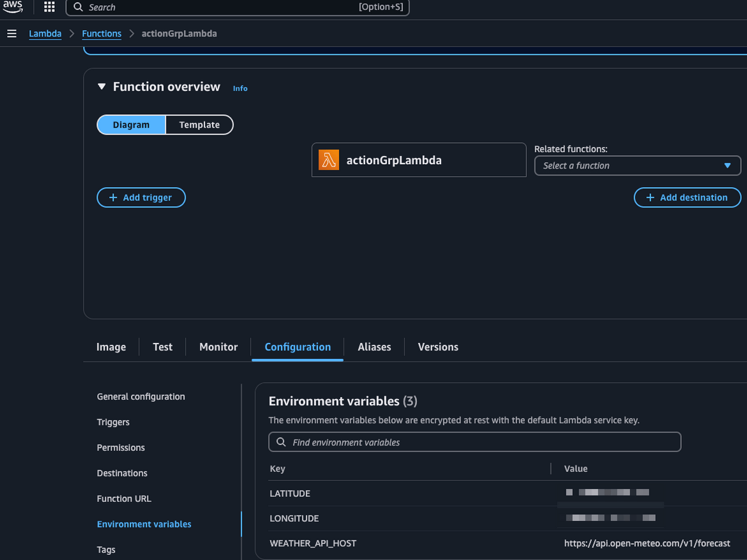Select the LATITUDE key cell
747x560 pixels.
(x=290, y=494)
